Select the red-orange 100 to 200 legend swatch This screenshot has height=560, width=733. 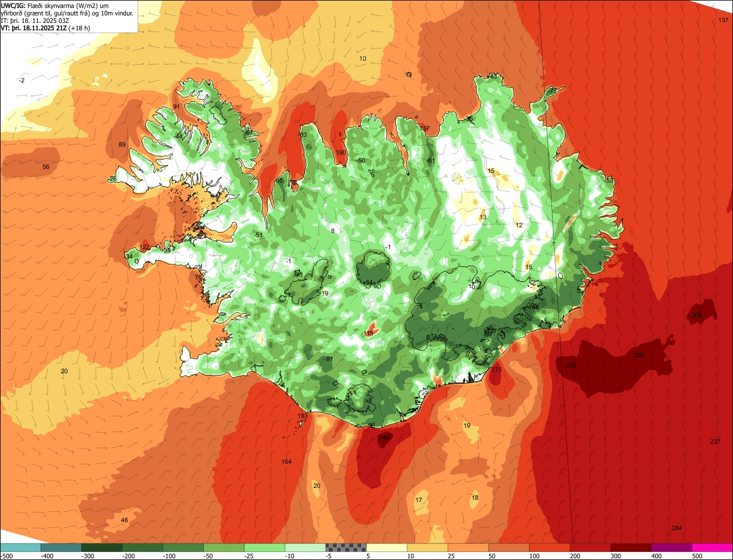[549, 547]
